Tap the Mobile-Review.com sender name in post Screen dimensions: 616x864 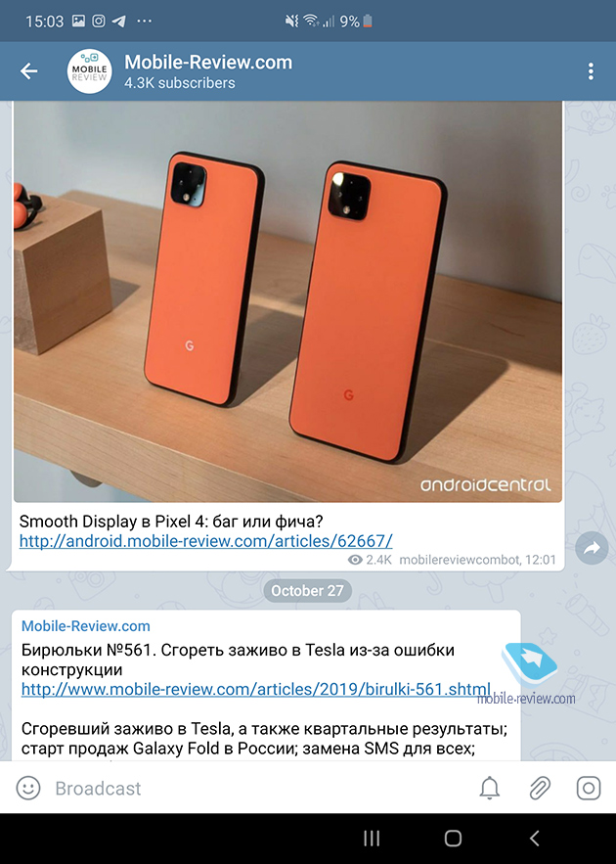(x=86, y=626)
